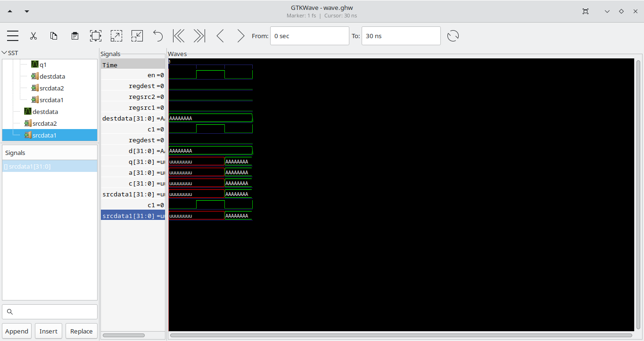Screen dimensions: 644x341
Task: Open the hamburger main menu
Action: tap(13, 36)
